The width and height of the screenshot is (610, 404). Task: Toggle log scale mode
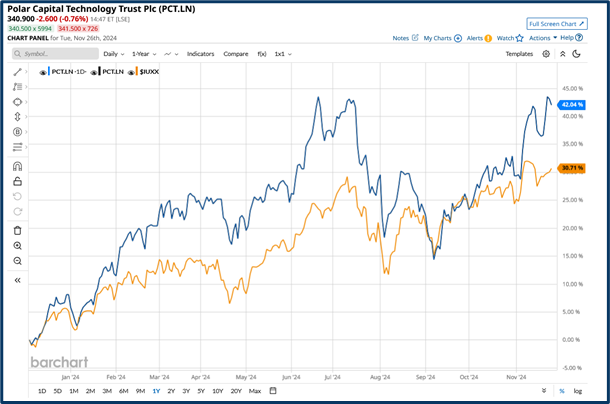pos(578,391)
